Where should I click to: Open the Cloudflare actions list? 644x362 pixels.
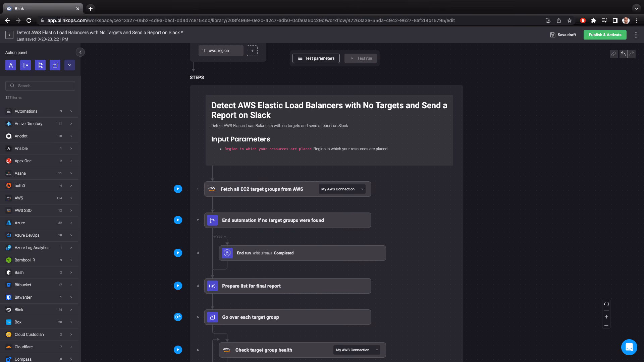click(40, 347)
